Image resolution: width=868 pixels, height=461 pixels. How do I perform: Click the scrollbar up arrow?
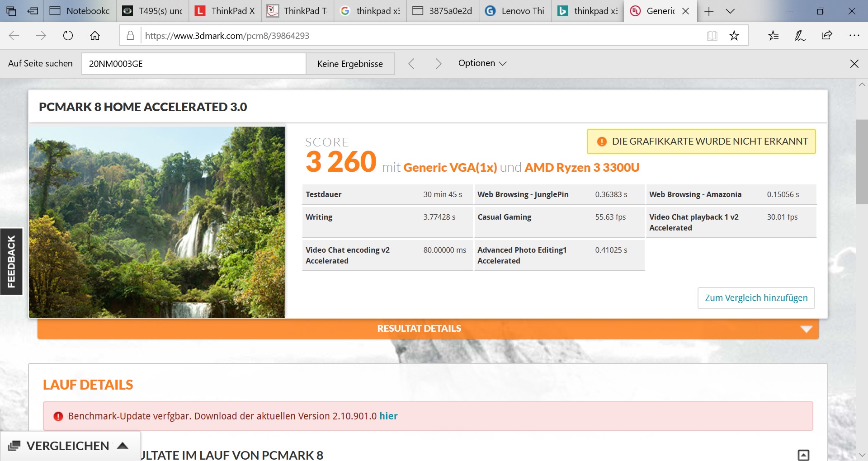(862, 85)
